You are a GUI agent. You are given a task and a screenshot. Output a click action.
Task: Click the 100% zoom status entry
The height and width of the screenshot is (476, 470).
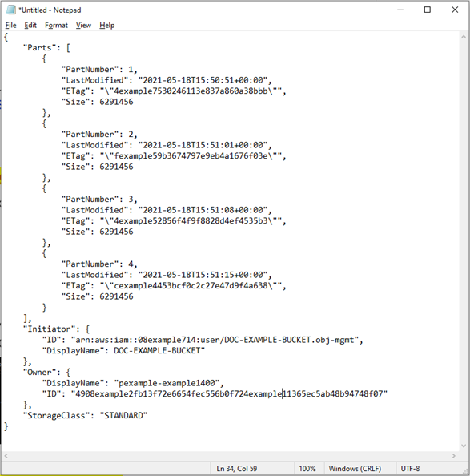click(x=307, y=469)
